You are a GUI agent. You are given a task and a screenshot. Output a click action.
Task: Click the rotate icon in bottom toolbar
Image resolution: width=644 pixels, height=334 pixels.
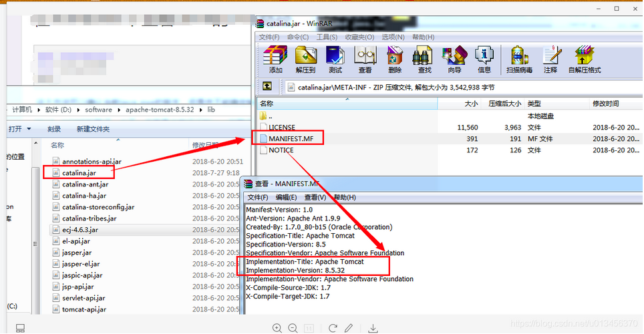333,328
